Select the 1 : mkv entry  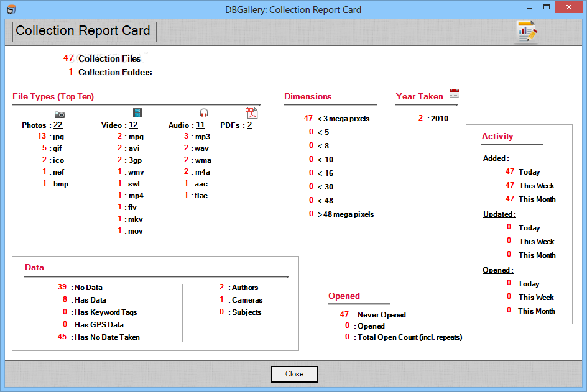point(131,219)
